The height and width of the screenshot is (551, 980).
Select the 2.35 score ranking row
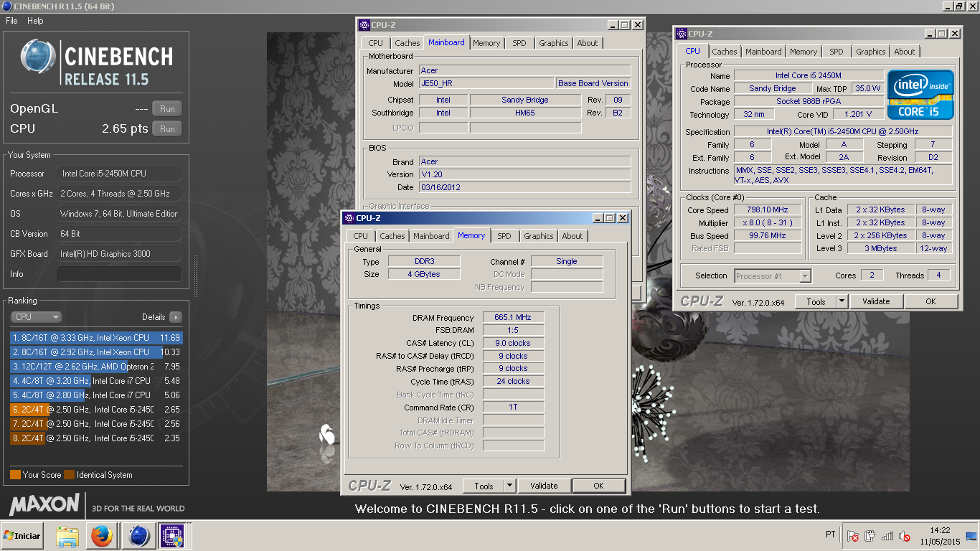(x=96, y=438)
